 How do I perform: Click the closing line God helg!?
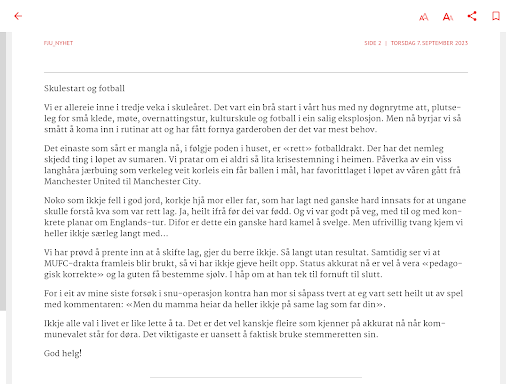click(63, 353)
